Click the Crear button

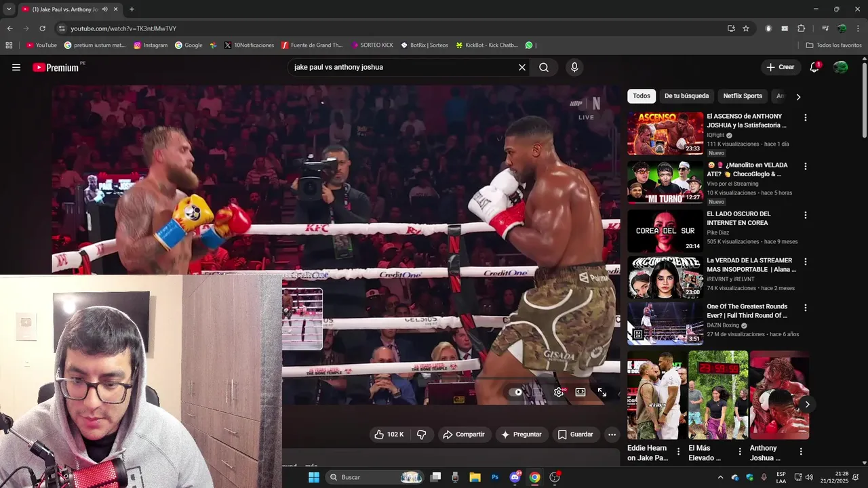pos(780,67)
